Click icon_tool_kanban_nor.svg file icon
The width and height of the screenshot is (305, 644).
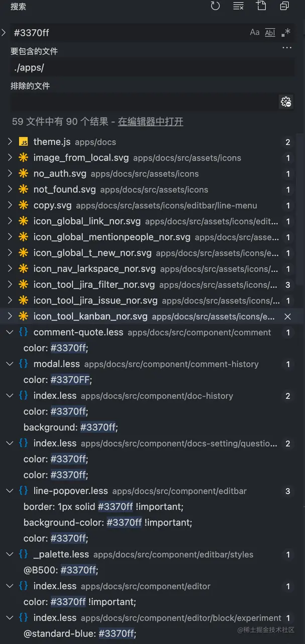(x=23, y=316)
